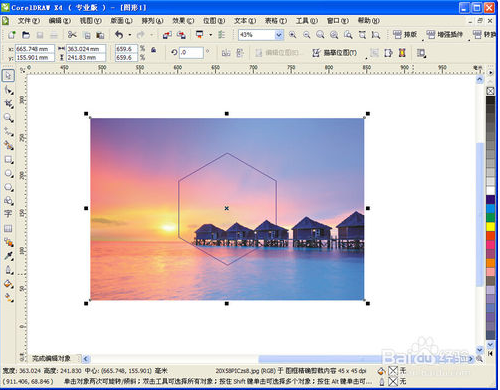This screenshot has width=500, height=390.
Task: Click the 增强插件 toolbar button
Action: click(x=445, y=34)
